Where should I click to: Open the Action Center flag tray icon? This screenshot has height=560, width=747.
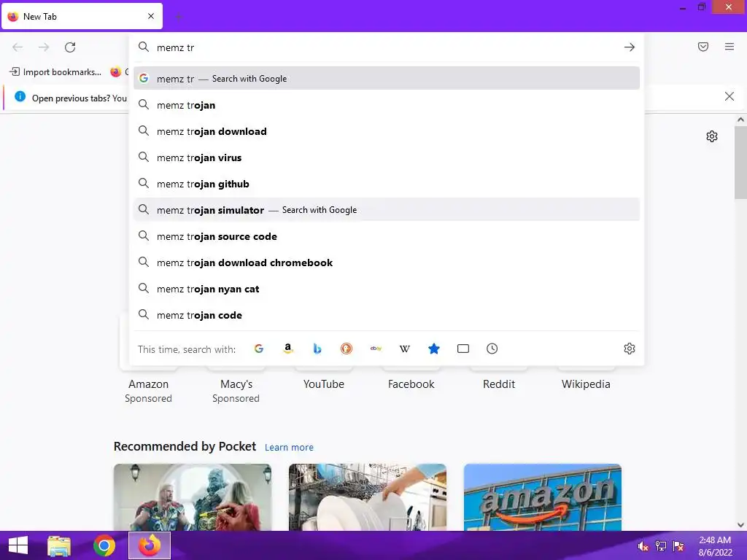[678, 546]
